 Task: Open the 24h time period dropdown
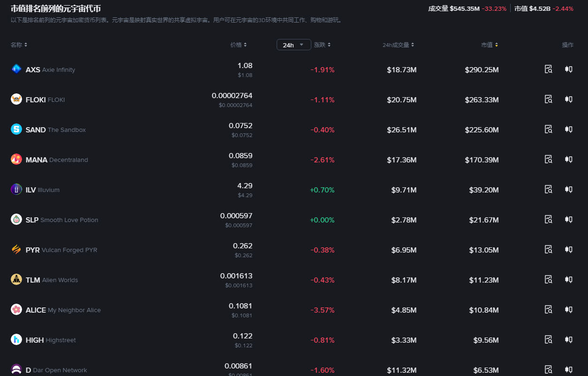(x=294, y=45)
